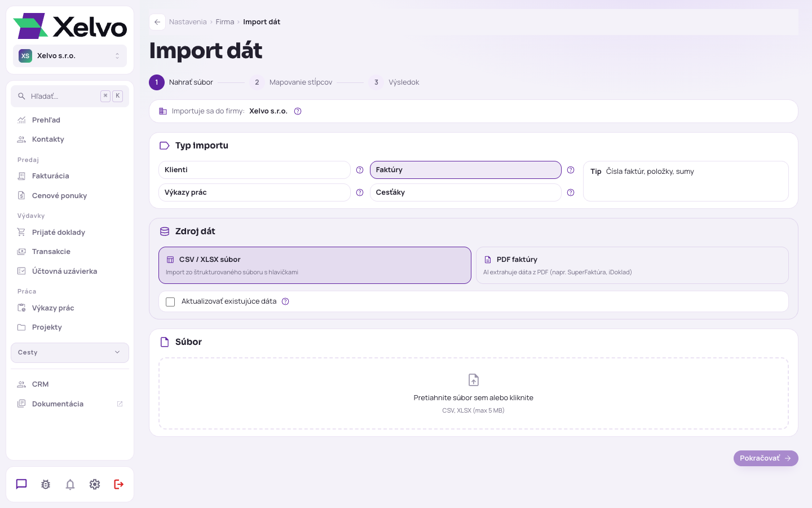Viewport: 812px width, 508px height.
Task: Focus the Hľadať search field
Action: point(70,97)
